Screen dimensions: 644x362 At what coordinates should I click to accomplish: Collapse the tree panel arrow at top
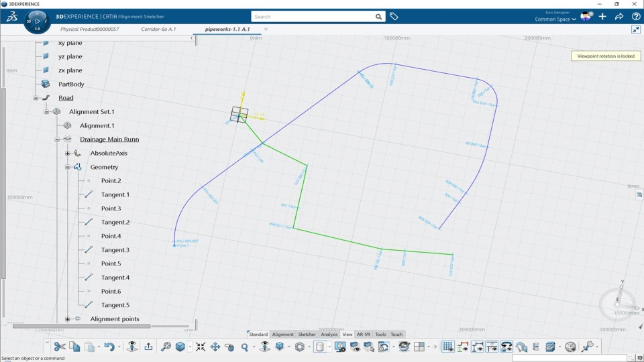click(x=191, y=38)
